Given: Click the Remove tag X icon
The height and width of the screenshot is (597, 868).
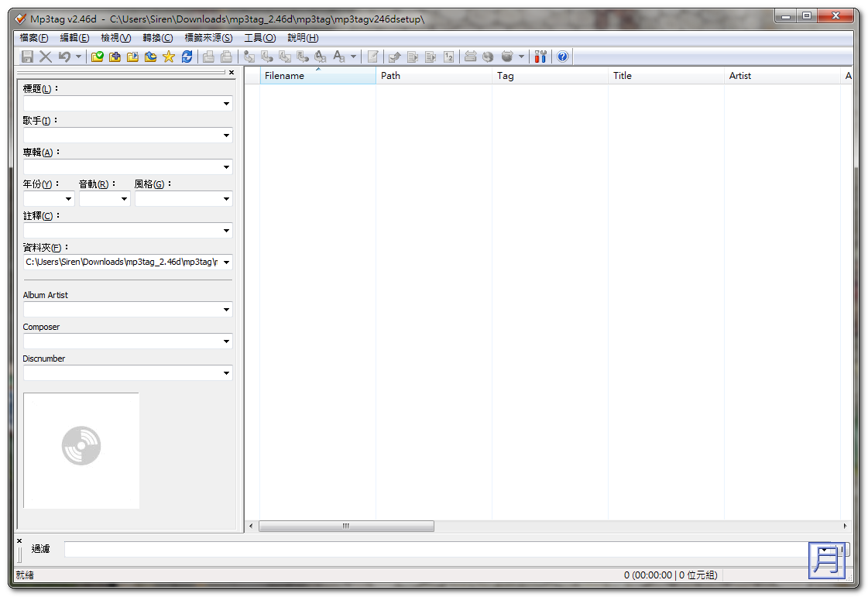Looking at the screenshot, I should (x=46, y=57).
